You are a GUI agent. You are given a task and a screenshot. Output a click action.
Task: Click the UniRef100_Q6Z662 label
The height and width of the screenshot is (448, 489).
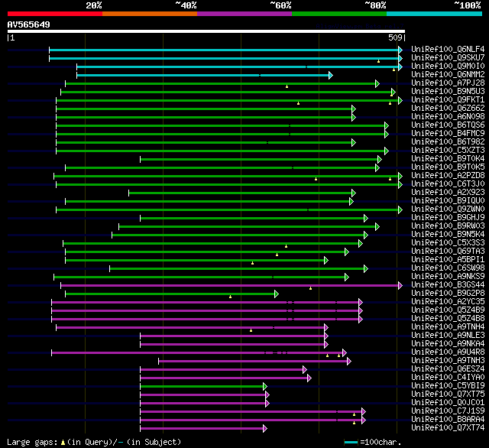448,108
